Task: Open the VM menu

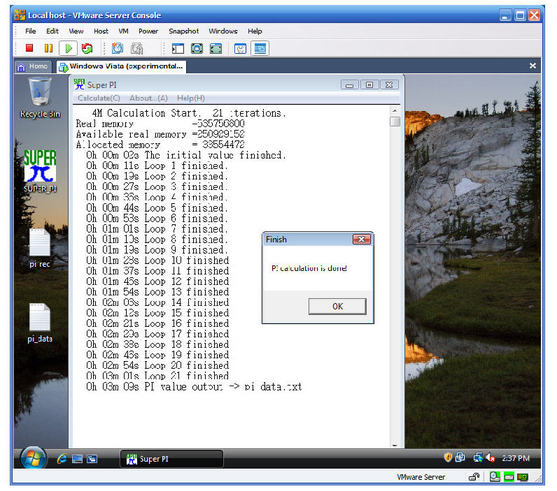Action: (x=123, y=31)
